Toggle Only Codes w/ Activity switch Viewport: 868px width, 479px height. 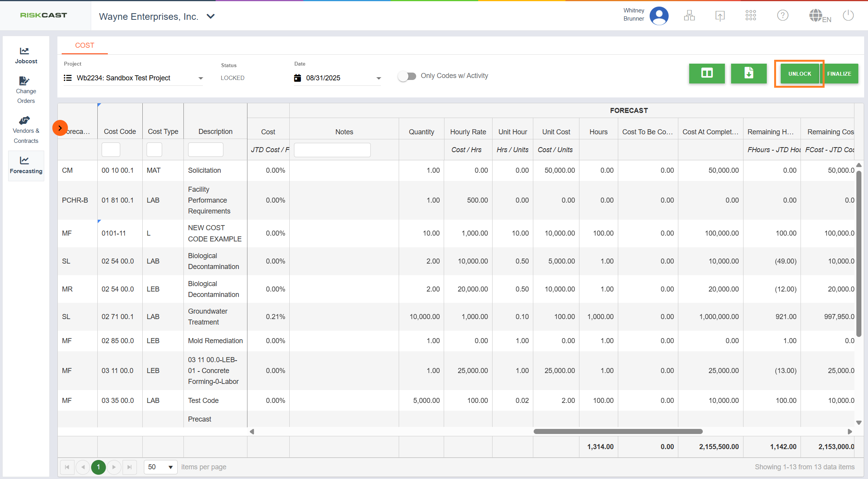pyautogui.click(x=407, y=76)
